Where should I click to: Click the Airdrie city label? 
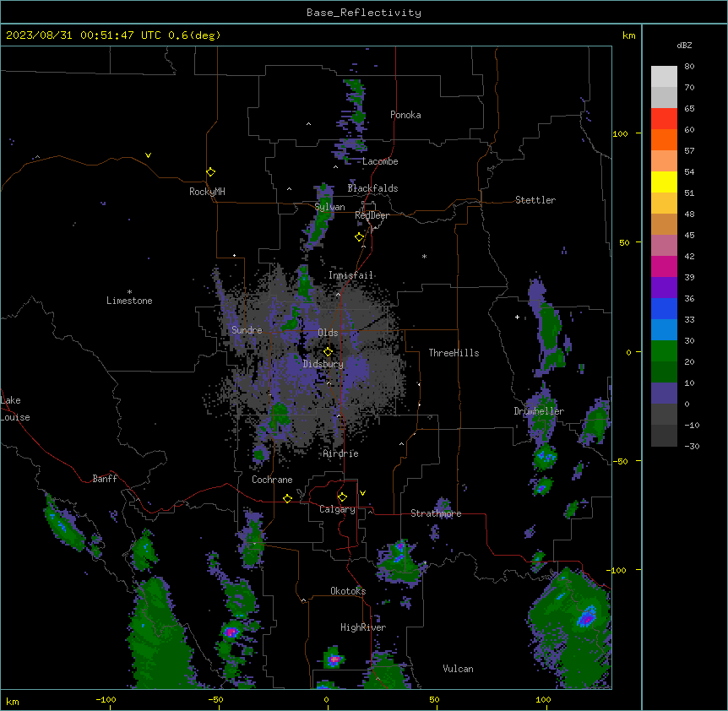[341, 453]
